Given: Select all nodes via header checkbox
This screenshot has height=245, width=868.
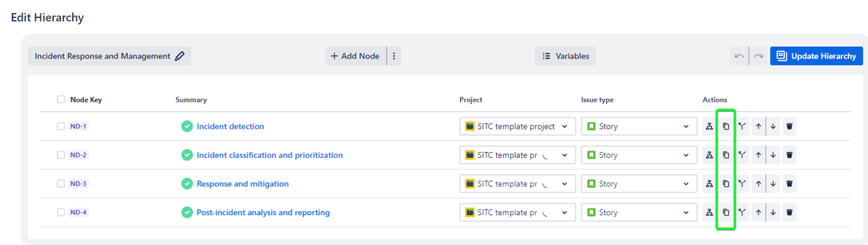Looking at the screenshot, I should point(61,99).
